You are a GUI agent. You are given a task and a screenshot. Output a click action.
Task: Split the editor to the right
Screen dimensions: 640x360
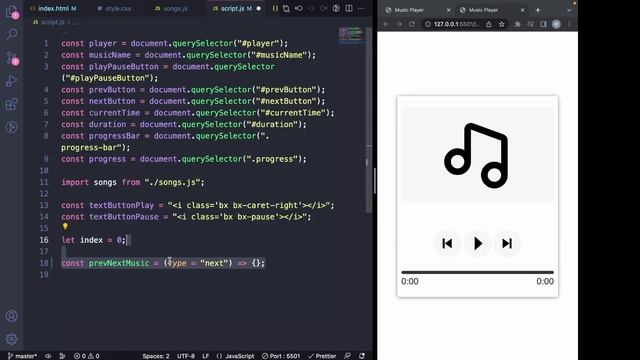tap(349, 8)
